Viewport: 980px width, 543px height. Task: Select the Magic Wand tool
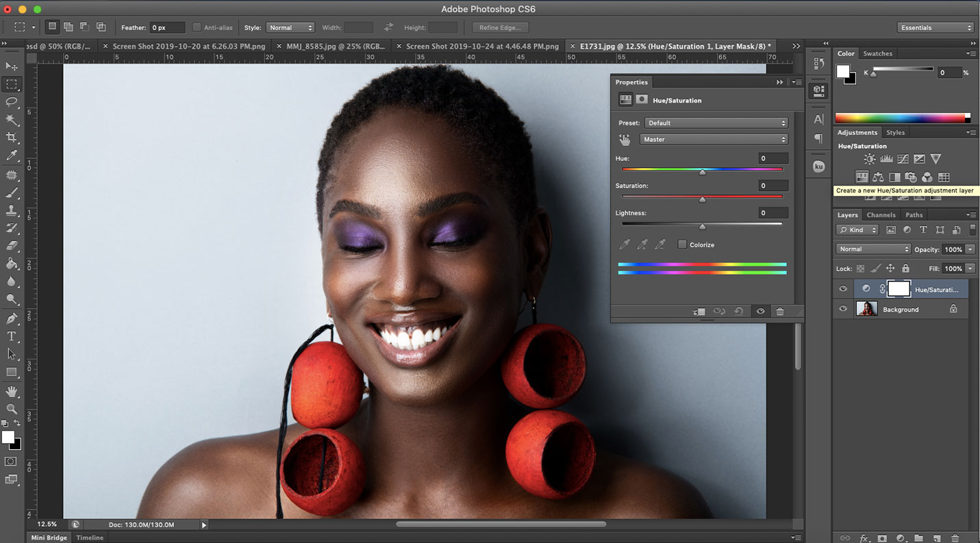pyautogui.click(x=12, y=120)
